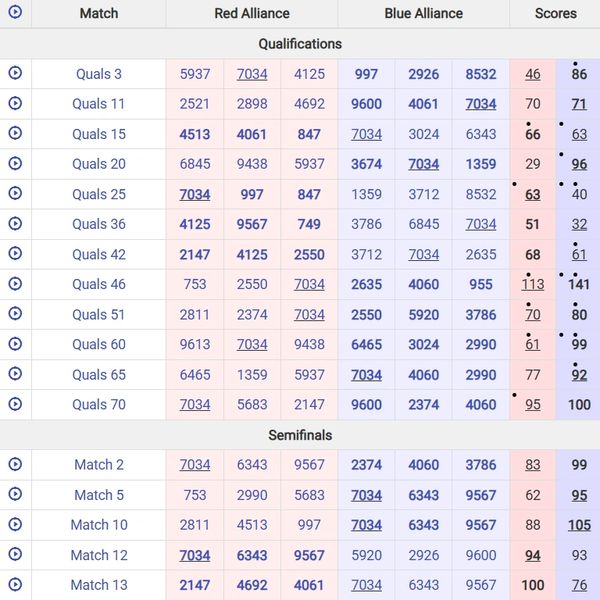Screen dimensions: 600x600
Task: Play the Quals 3 match video
Action: point(15,74)
